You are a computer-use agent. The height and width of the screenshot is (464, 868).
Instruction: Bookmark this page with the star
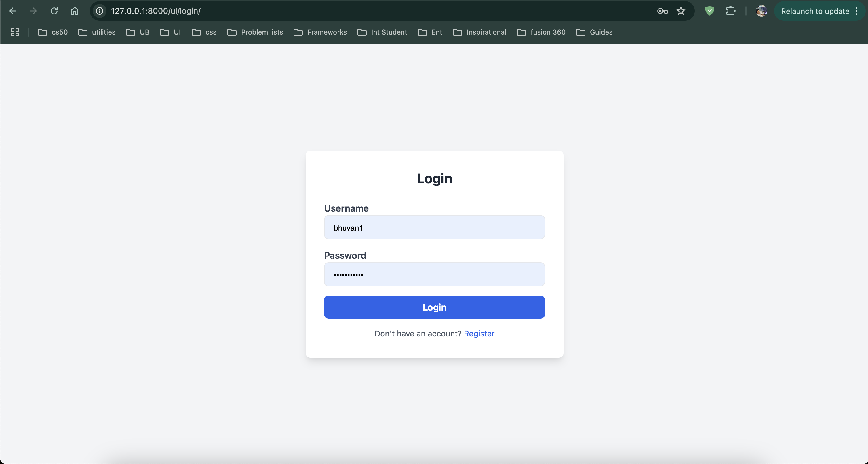pos(681,11)
